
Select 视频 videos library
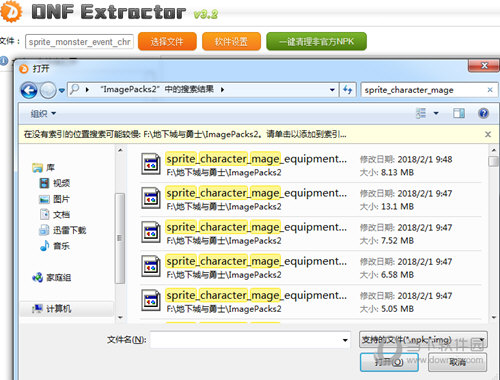pyautogui.click(x=61, y=183)
